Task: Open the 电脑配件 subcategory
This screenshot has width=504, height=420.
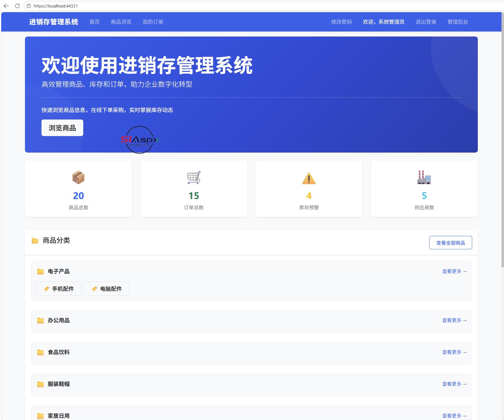Action: pos(106,289)
